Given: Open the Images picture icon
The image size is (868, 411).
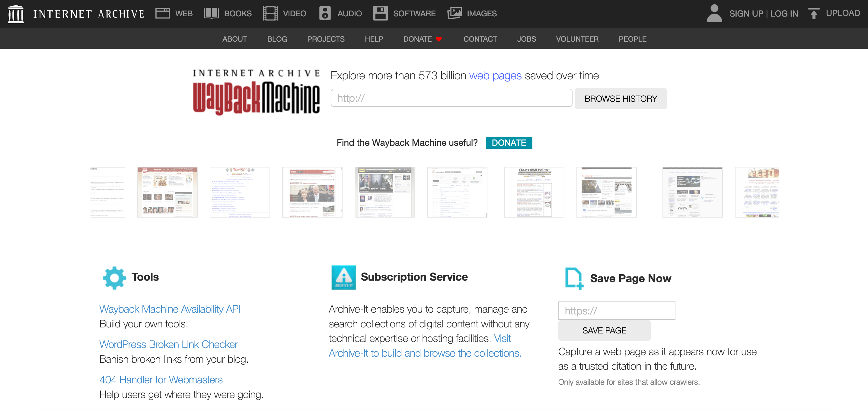Looking at the screenshot, I should [x=454, y=14].
